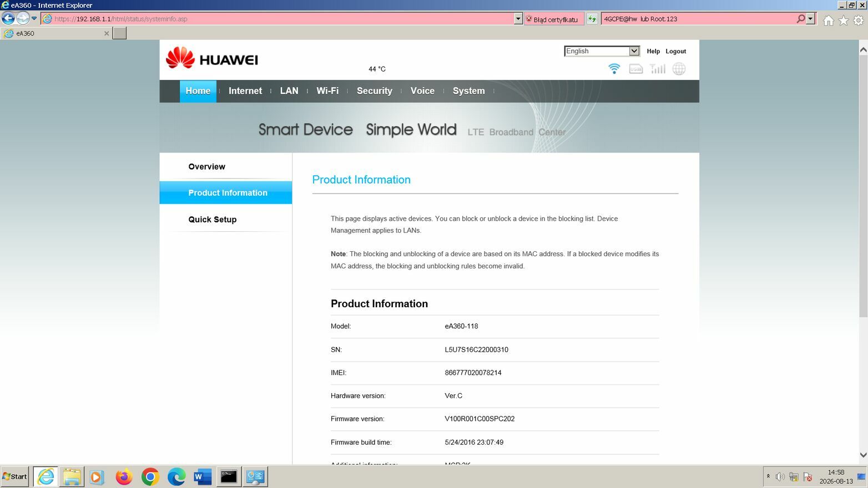Click the vertical scrollbar thumb

tap(863, 186)
